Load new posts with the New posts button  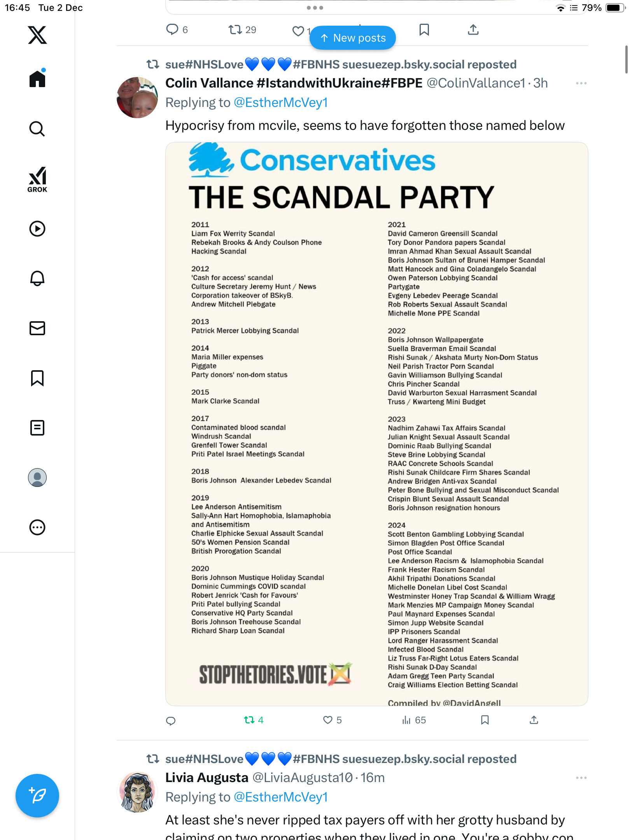pos(353,38)
